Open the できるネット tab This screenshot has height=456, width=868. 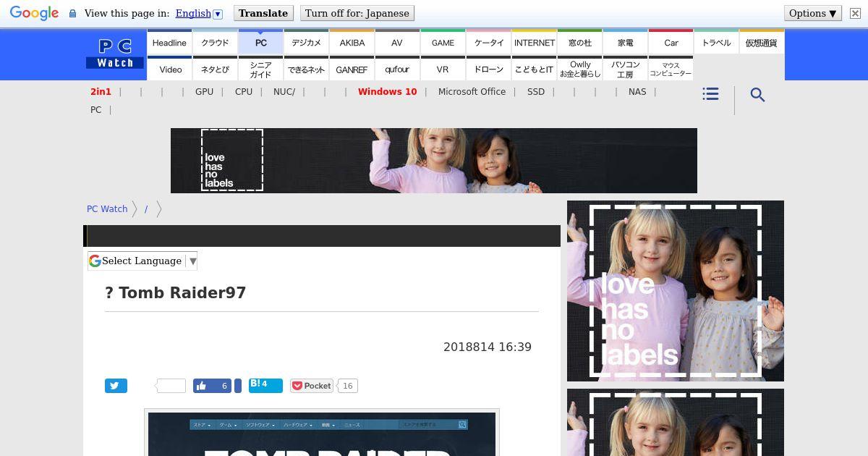[x=306, y=69]
